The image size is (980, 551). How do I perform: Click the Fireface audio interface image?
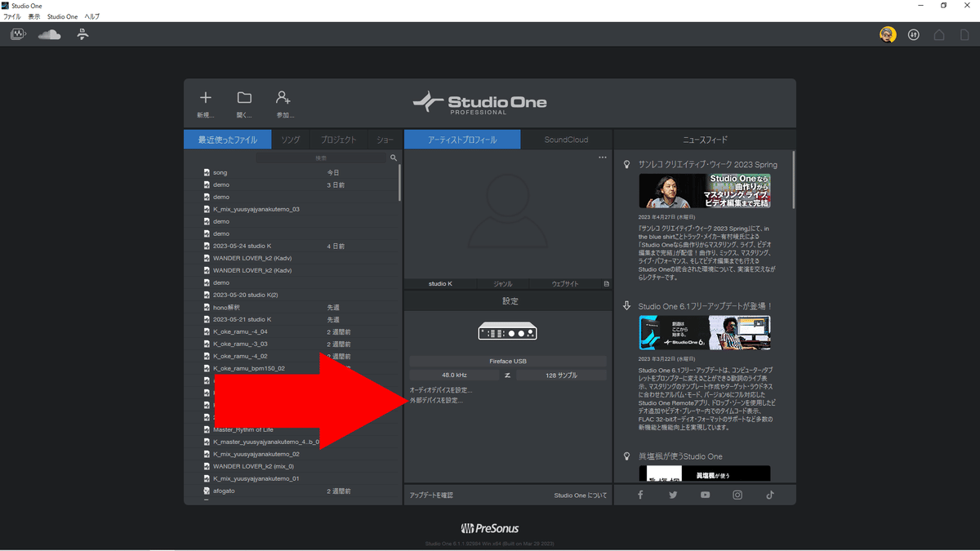point(510,331)
